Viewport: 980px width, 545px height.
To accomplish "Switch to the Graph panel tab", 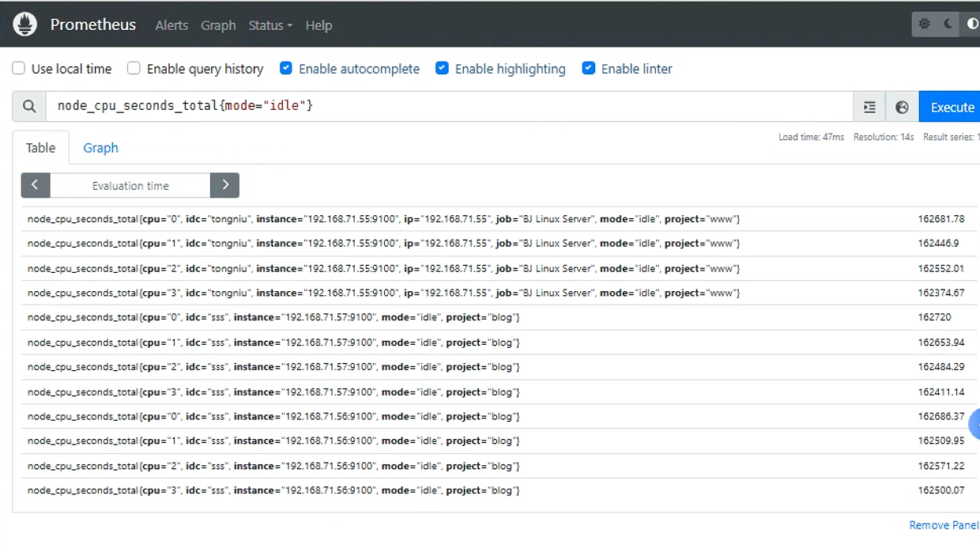I will tap(100, 148).
